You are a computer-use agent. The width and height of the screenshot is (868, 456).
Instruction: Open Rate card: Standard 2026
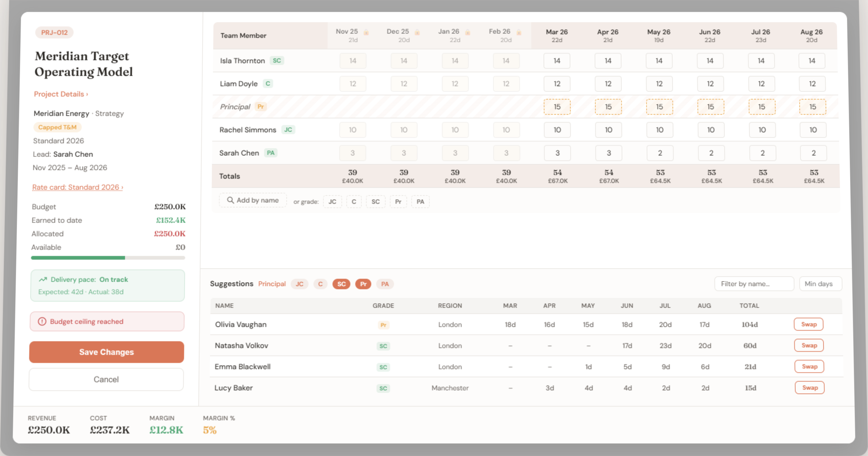click(x=77, y=187)
